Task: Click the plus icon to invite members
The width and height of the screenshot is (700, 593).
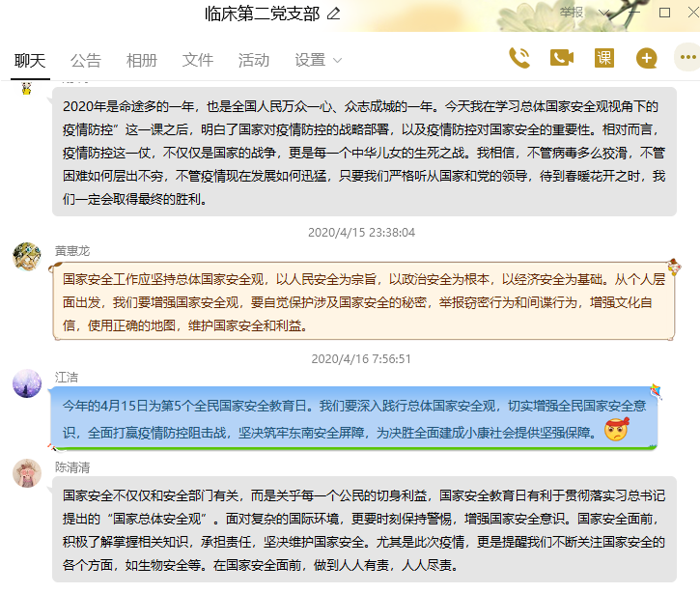Action: click(x=646, y=58)
